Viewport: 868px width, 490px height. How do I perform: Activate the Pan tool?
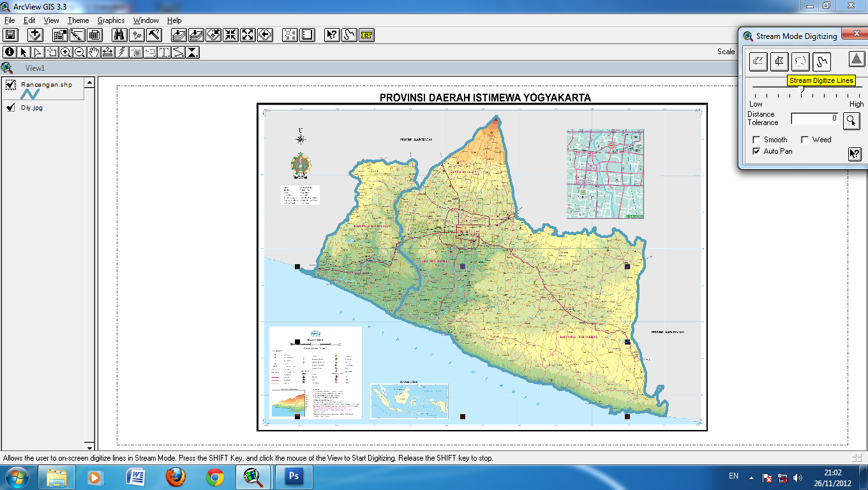[x=94, y=52]
